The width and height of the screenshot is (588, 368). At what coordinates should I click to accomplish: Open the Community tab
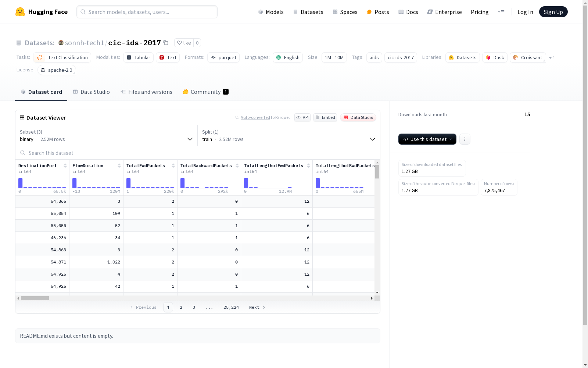pos(205,92)
